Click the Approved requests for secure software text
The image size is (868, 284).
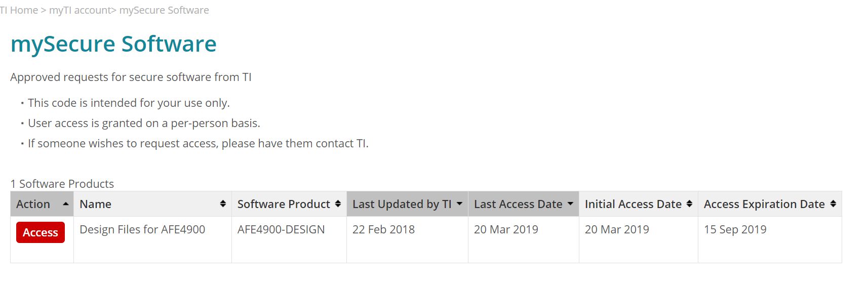point(131,77)
